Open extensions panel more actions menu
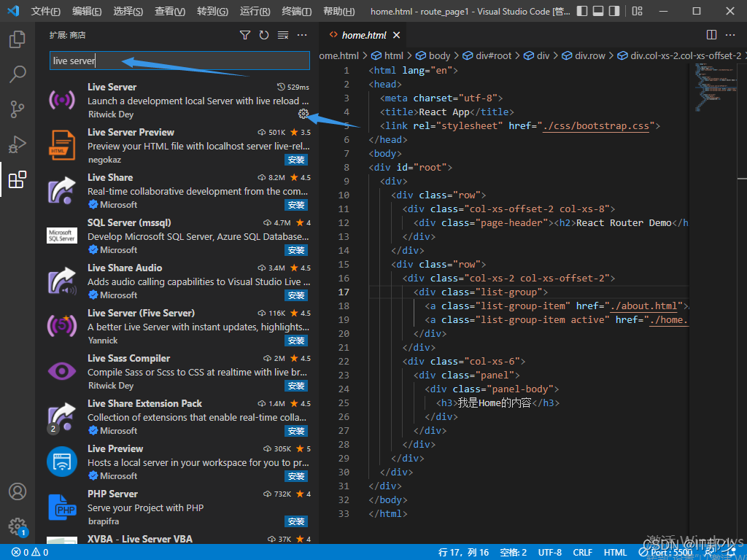 tap(302, 35)
